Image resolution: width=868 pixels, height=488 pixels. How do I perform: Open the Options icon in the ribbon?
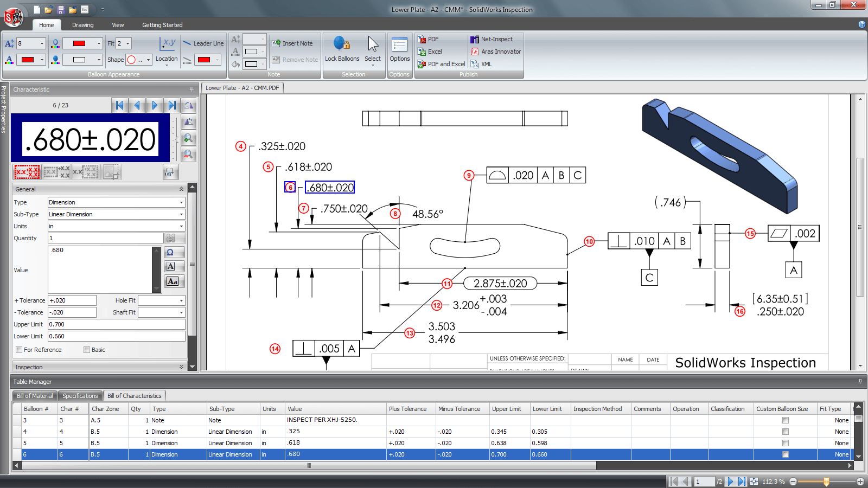pos(400,44)
